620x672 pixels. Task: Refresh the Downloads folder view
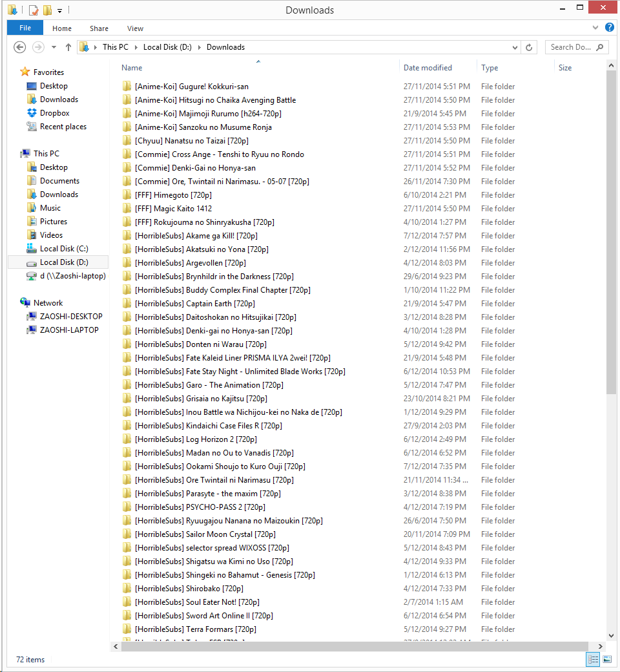[530, 47]
